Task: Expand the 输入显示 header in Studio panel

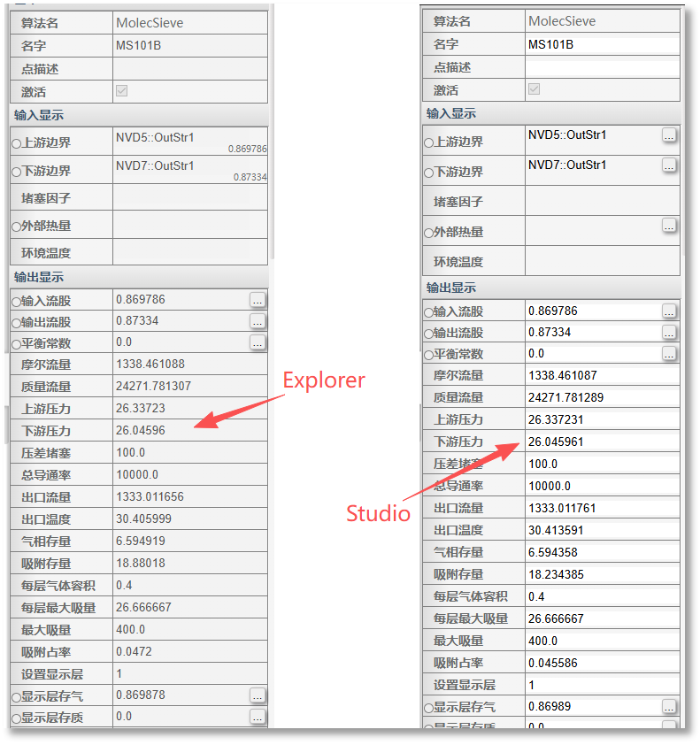Action: pos(450,113)
